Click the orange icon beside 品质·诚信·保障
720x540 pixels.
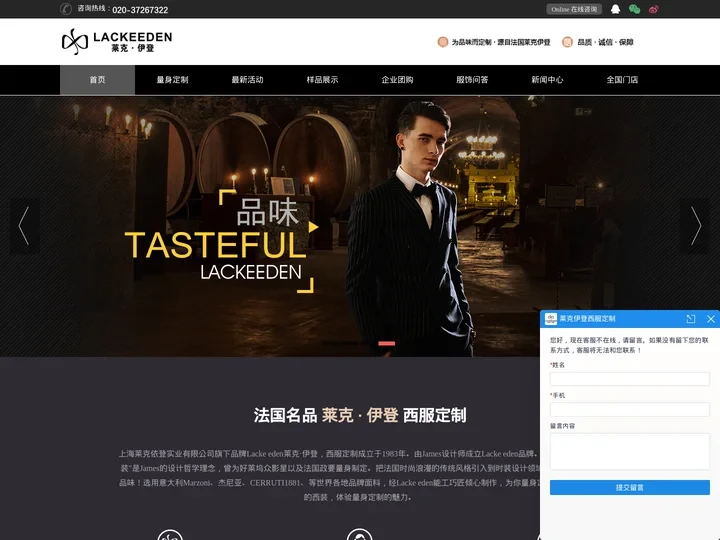[568, 42]
